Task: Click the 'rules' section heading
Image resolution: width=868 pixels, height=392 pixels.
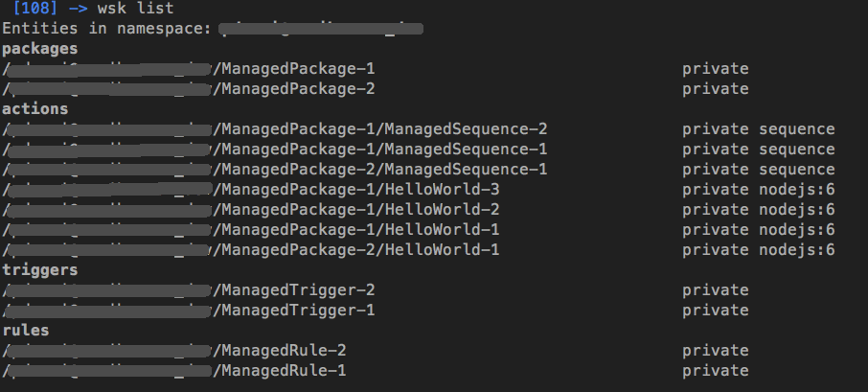Action: [x=26, y=331]
